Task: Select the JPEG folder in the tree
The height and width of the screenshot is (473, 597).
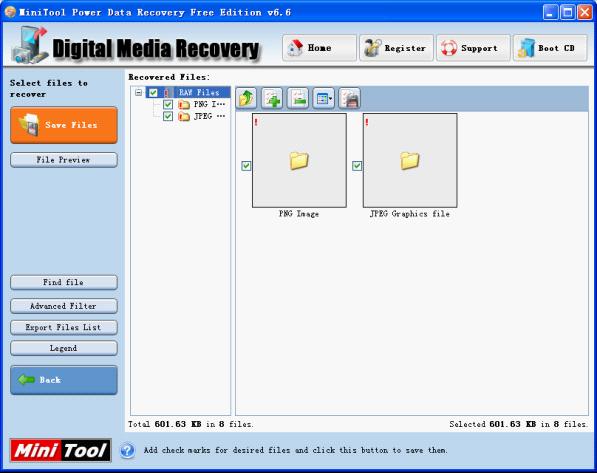Action: click(x=203, y=116)
